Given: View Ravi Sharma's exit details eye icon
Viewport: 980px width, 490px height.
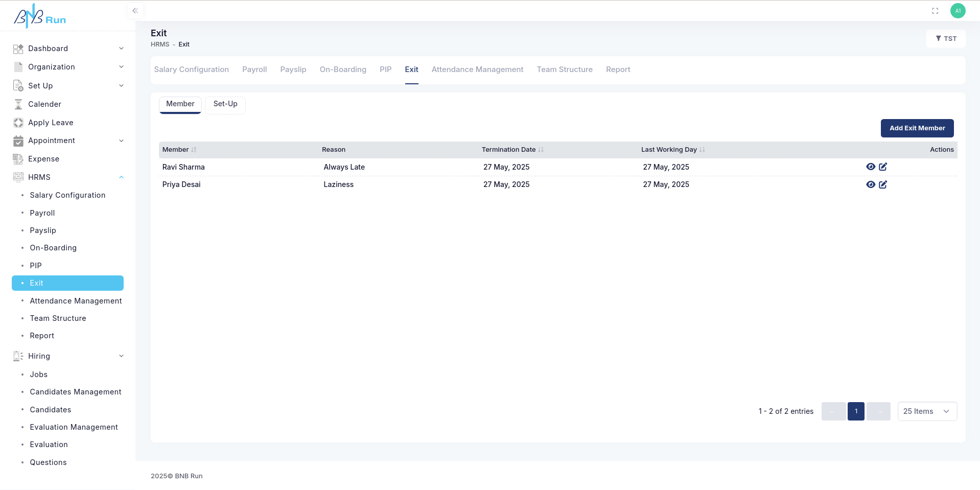Looking at the screenshot, I should coord(871,167).
